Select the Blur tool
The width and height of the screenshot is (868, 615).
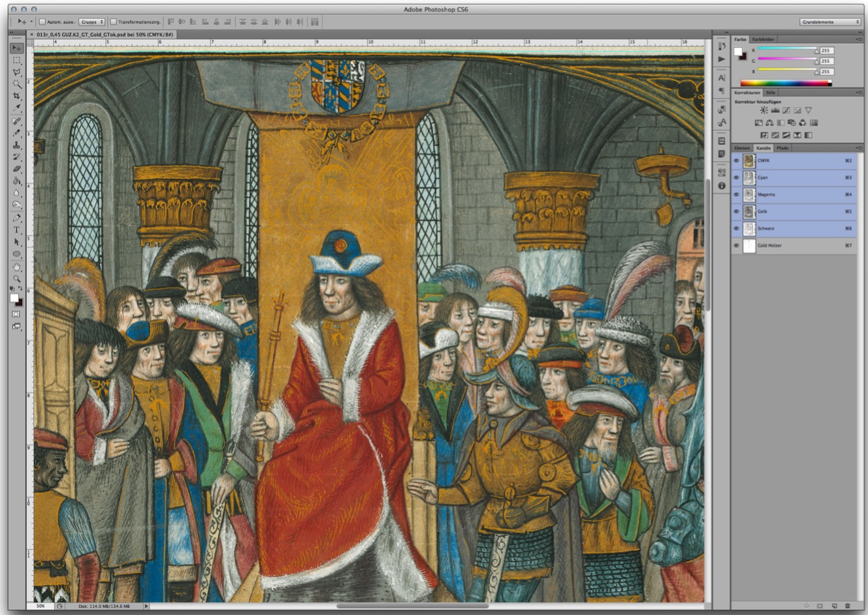tap(17, 193)
